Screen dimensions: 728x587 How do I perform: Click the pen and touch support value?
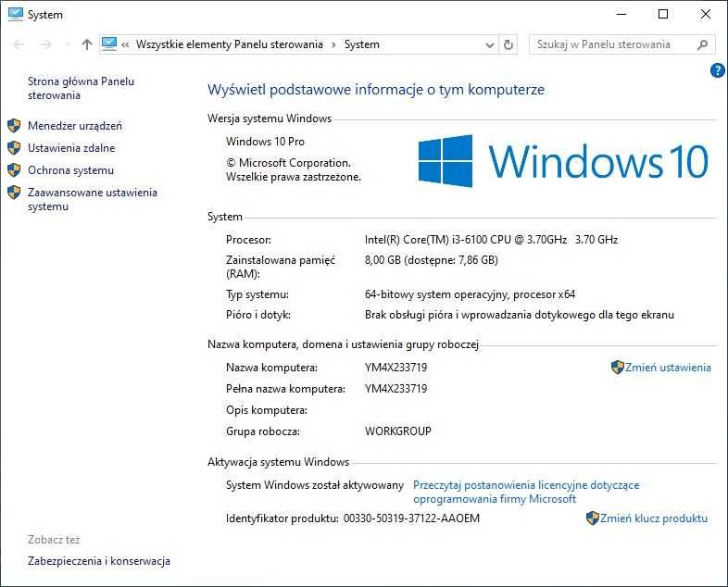click(x=519, y=315)
